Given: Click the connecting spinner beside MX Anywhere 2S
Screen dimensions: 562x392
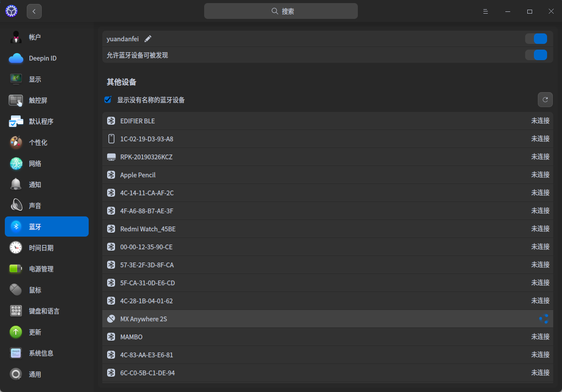Looking at the screenshot, I should click(544, 319).
